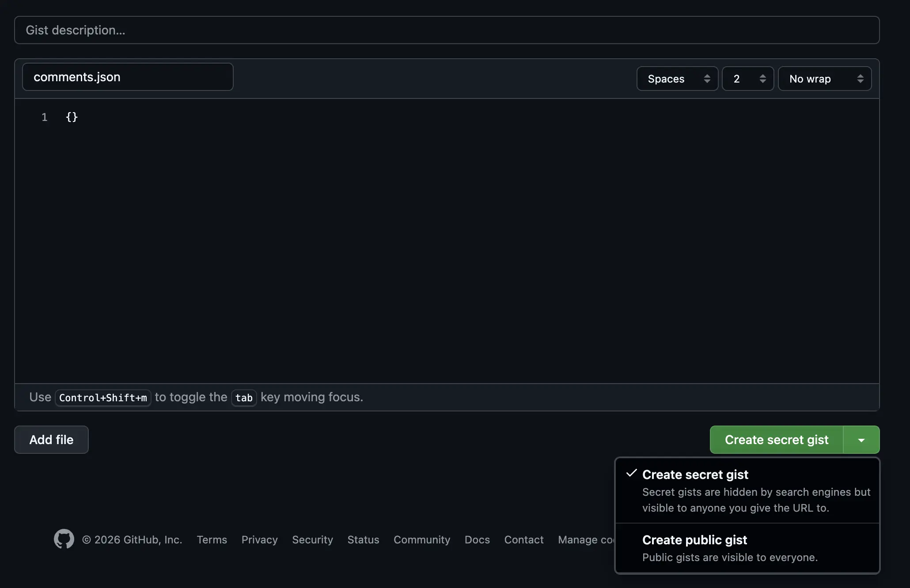Change indent size using the 2 dropdown
The width and height of the screenshot is (910, 588).
(x=747, y=78)
